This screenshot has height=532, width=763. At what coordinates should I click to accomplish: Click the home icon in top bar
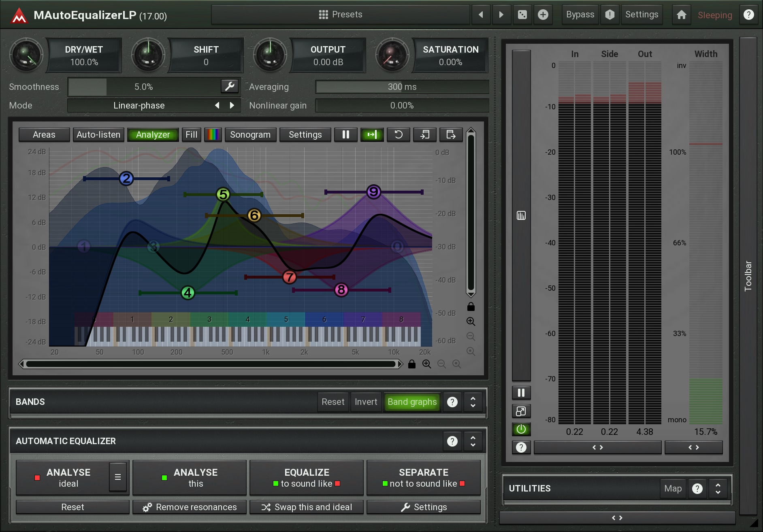[682, 15]
